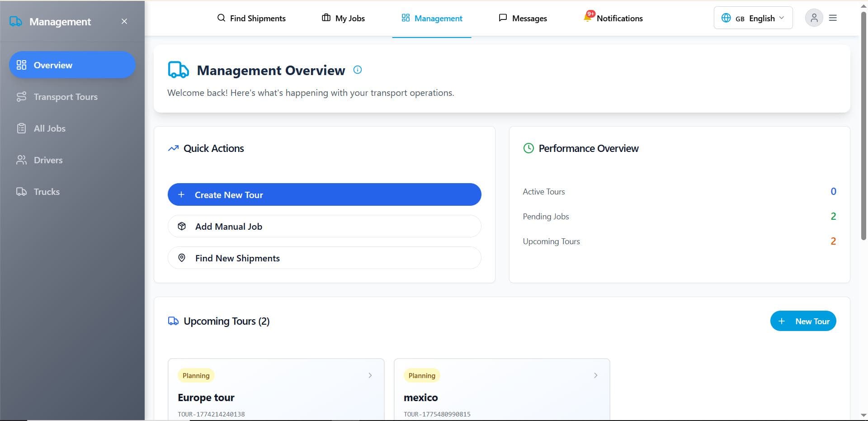This screenshot has width=868, height=421.
Task: Click the plus icon in Create New Tour
Action: [181, 194]
